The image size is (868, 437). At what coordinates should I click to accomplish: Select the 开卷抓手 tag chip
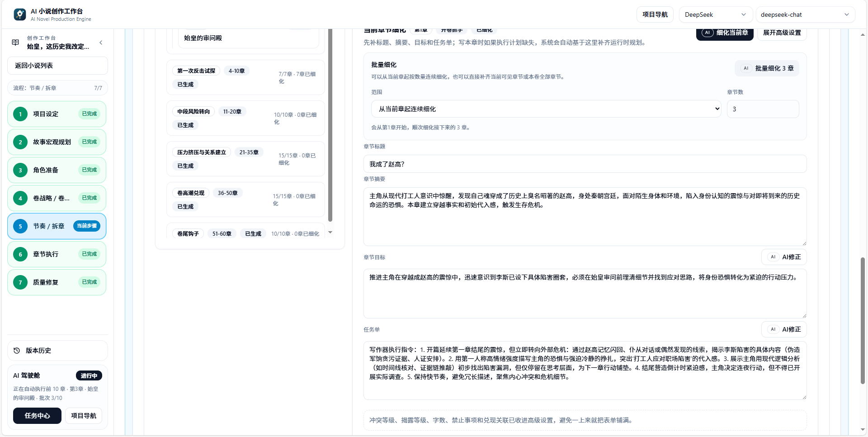click(x=452, y=30)
